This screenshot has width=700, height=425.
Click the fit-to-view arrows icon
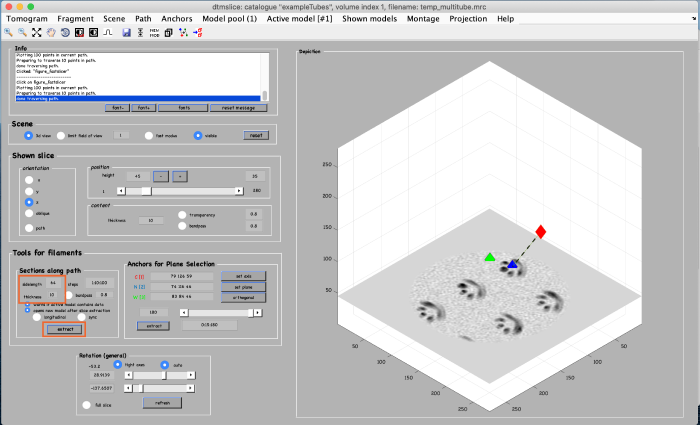[36, 32]
